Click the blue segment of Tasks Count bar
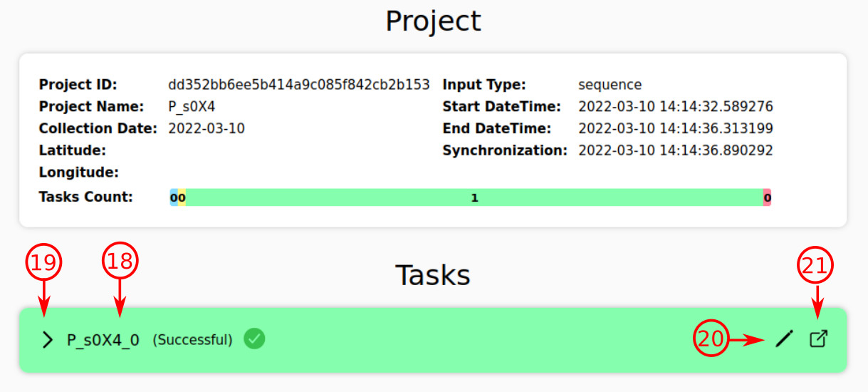This screenshot has width=868, height=392. [174, 197]
